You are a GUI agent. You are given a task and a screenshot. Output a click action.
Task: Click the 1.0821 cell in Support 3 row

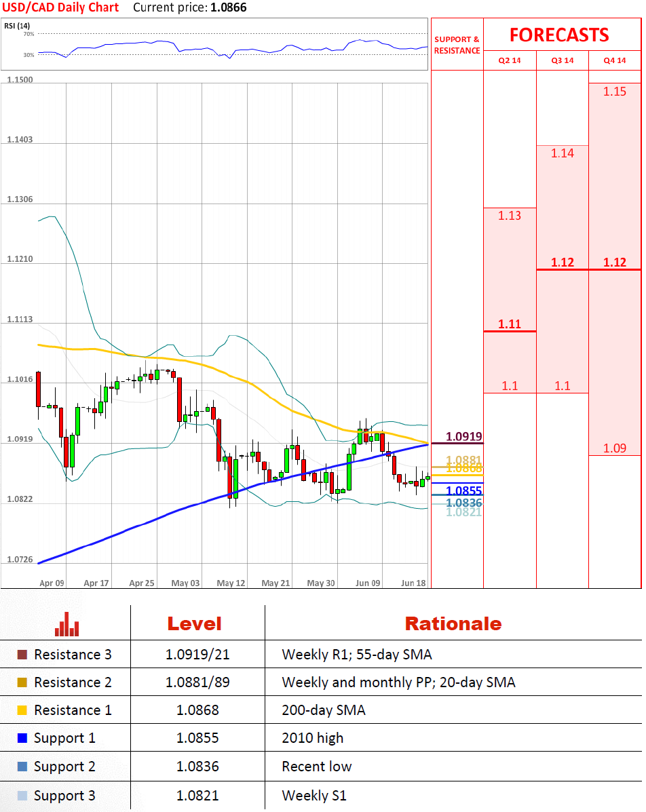tap(197, 796)
